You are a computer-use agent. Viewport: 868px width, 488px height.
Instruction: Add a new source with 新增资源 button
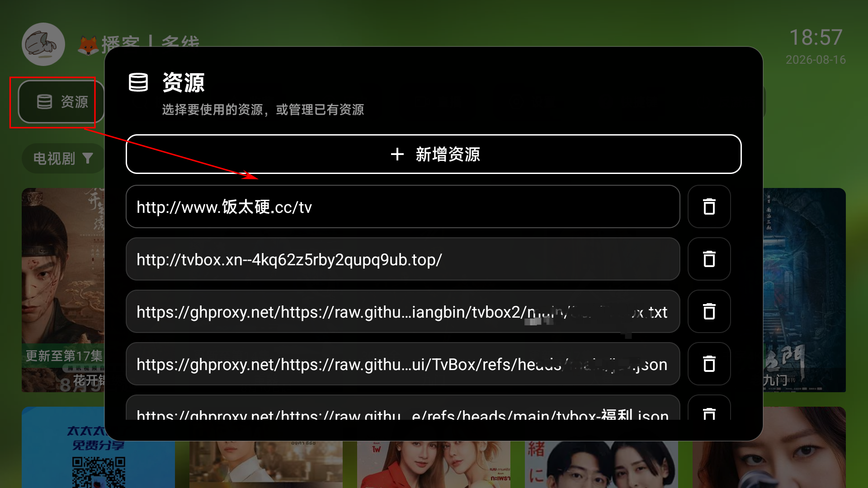pyautogui.click(x=434, y=154)
